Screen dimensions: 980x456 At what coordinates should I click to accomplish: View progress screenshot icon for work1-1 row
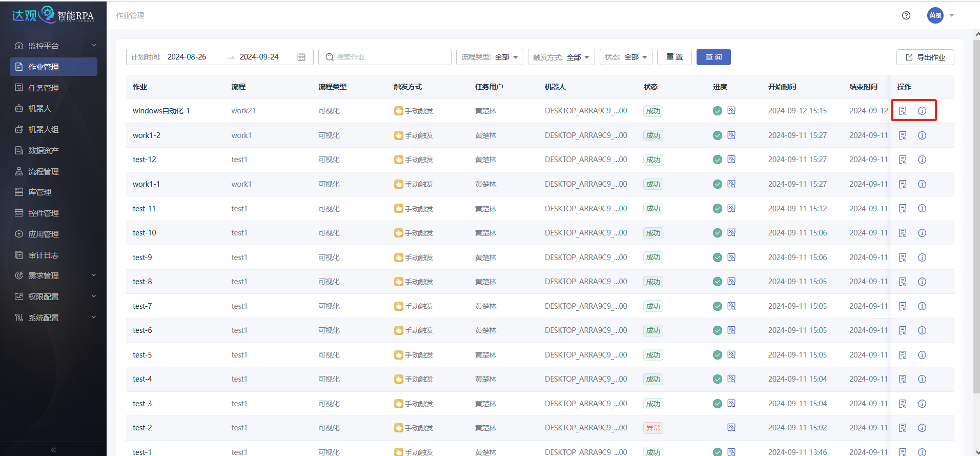(731, 184)
